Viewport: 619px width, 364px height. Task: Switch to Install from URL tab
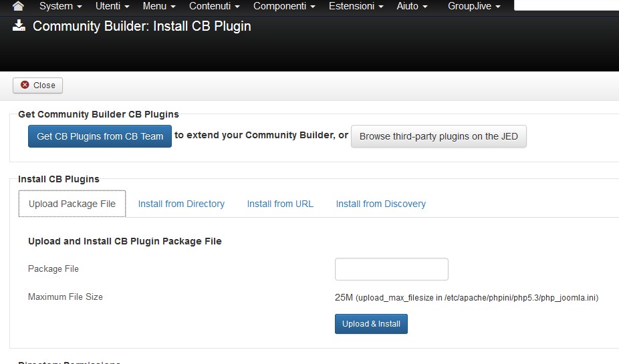click(x=280, y=204)
